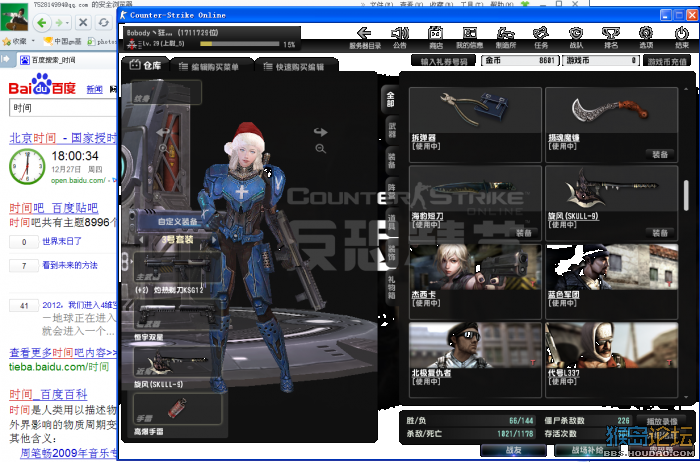
Task: Select the 装饰 decoration side tab
Action: 391,251
